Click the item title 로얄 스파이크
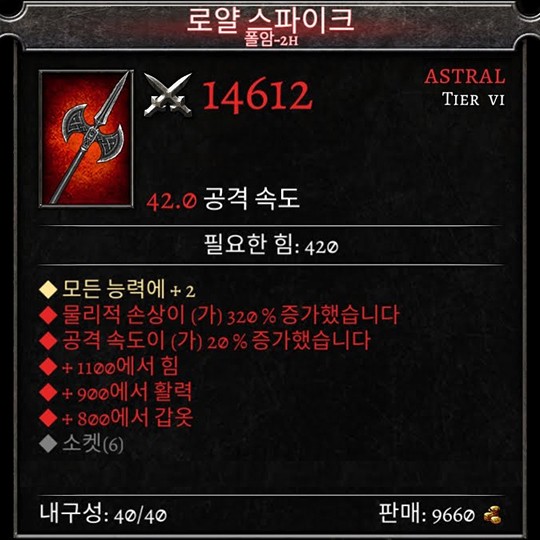Viewport: 540px width, 540px height. coord(270,19)
